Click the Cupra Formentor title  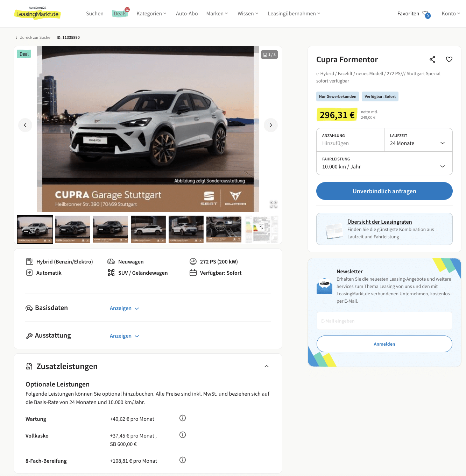pyautogui.click(x=347, y=59)
